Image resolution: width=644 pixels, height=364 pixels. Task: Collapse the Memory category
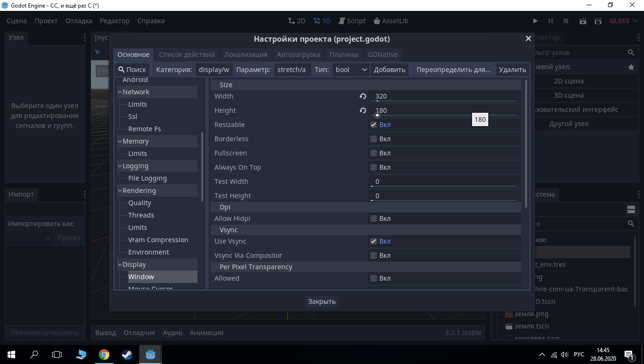[120, 141]
